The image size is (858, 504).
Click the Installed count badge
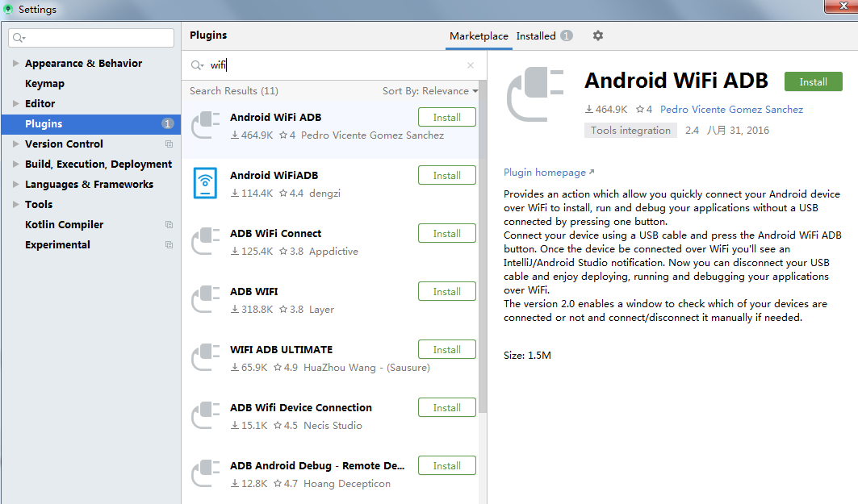coord(567,35)
